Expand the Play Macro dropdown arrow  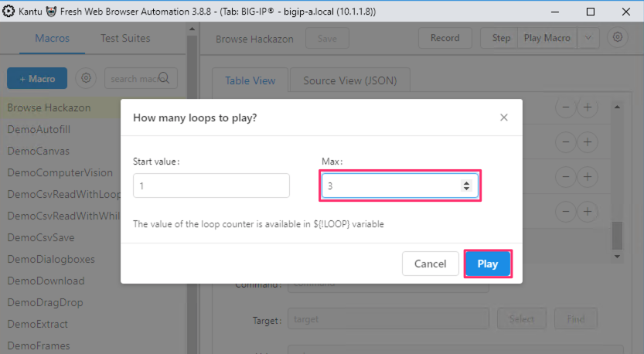click(x=588, y=38)
